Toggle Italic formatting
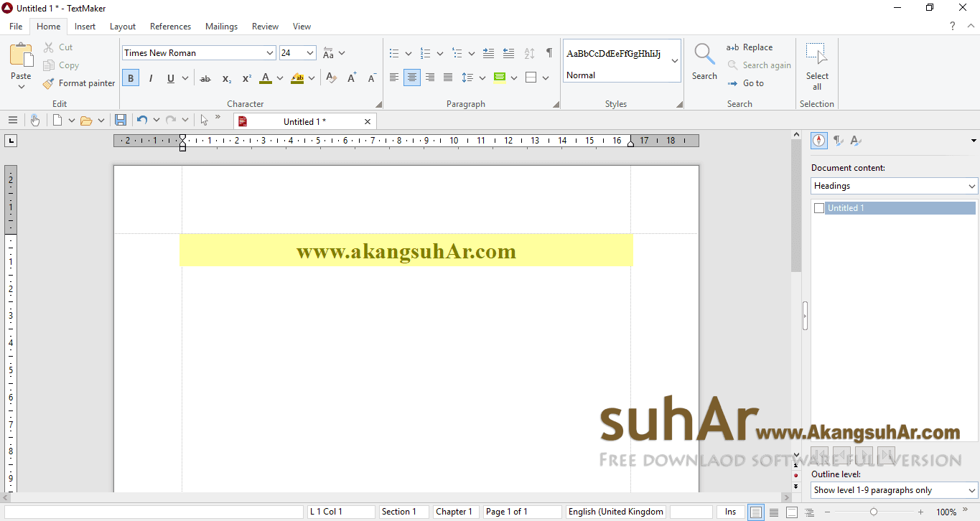This screenshot has width=980, height=521. click(151, 78)
